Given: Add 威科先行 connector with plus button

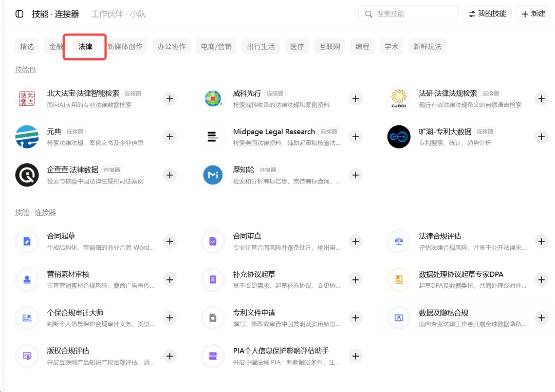Looking at the screenshot, I should 356,98.
